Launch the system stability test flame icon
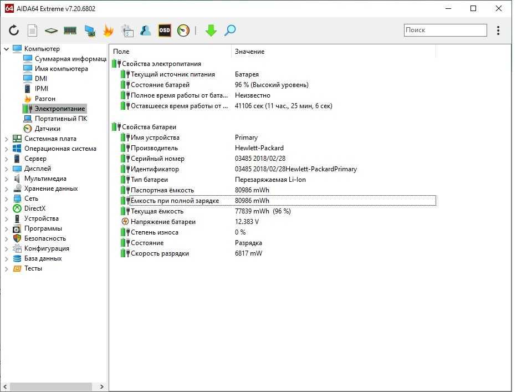This screenshot has width=532, height=392. [x=108, y=30]
